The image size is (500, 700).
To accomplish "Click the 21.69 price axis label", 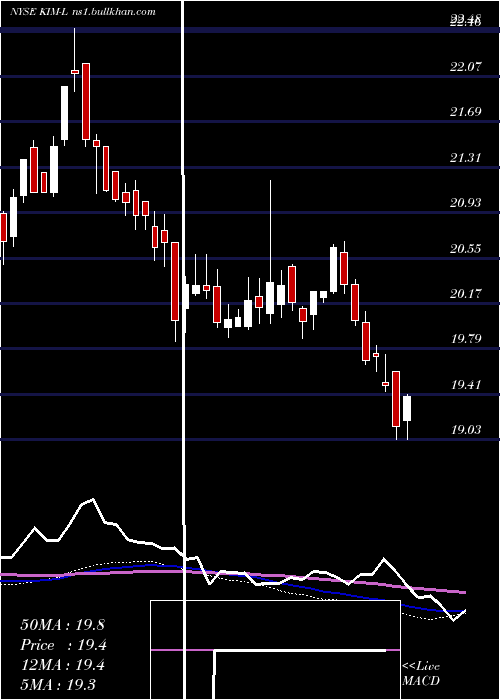I will [466, 112].
